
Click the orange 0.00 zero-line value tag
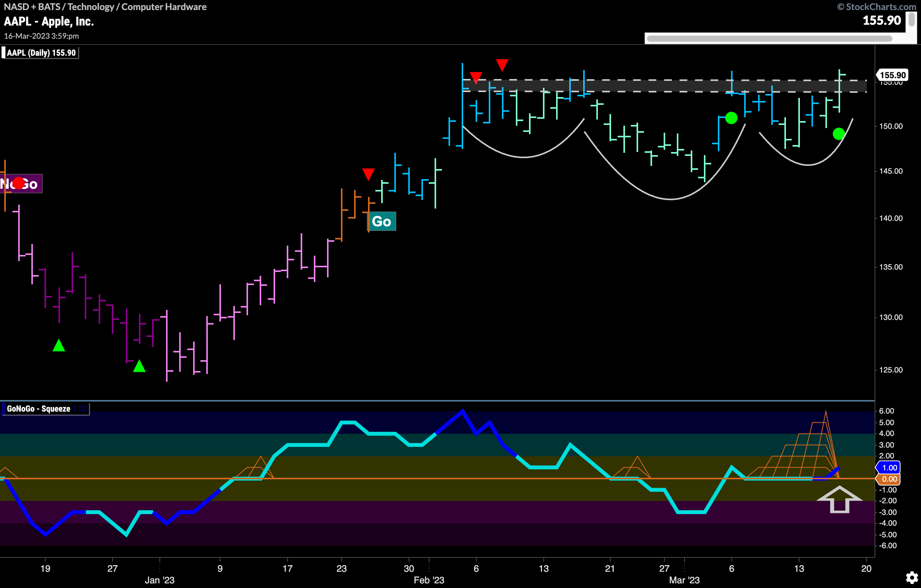888,479
